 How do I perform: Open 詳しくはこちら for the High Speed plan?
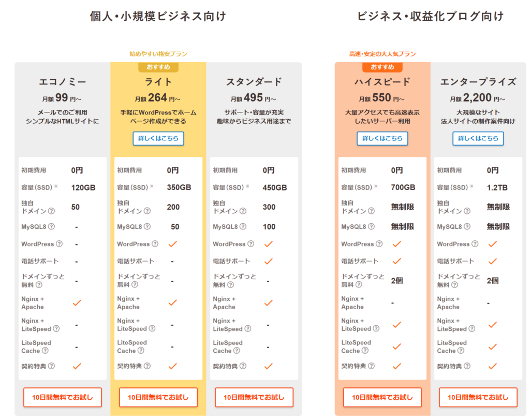[382, 138]
